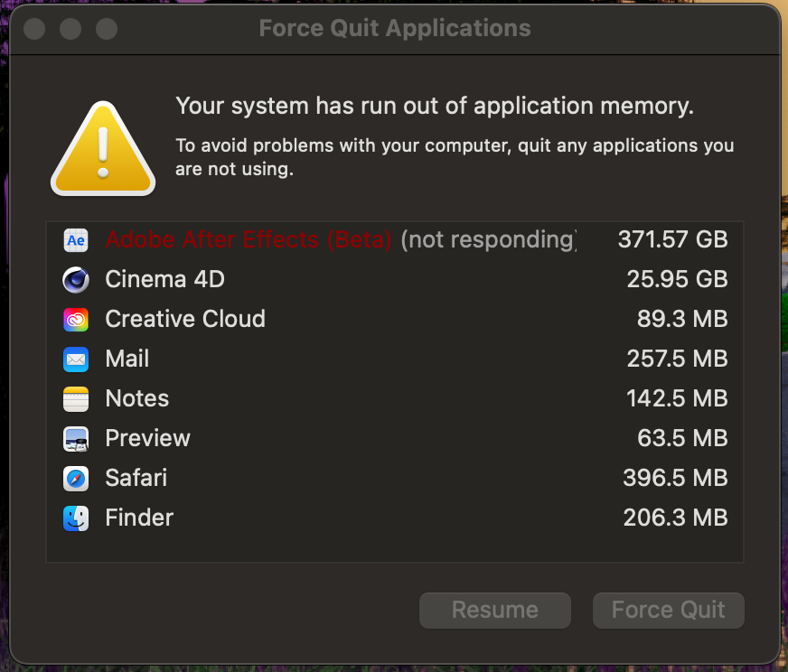Select the Notes application entry

(x=136, y=398)
